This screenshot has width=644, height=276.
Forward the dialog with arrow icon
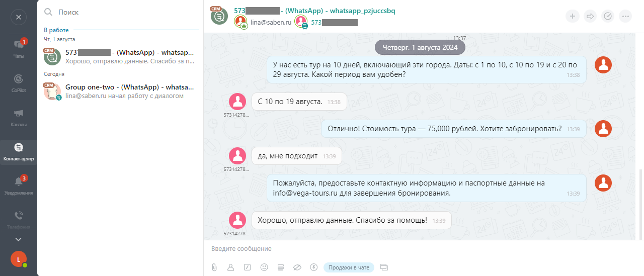(x=591, y=16)
